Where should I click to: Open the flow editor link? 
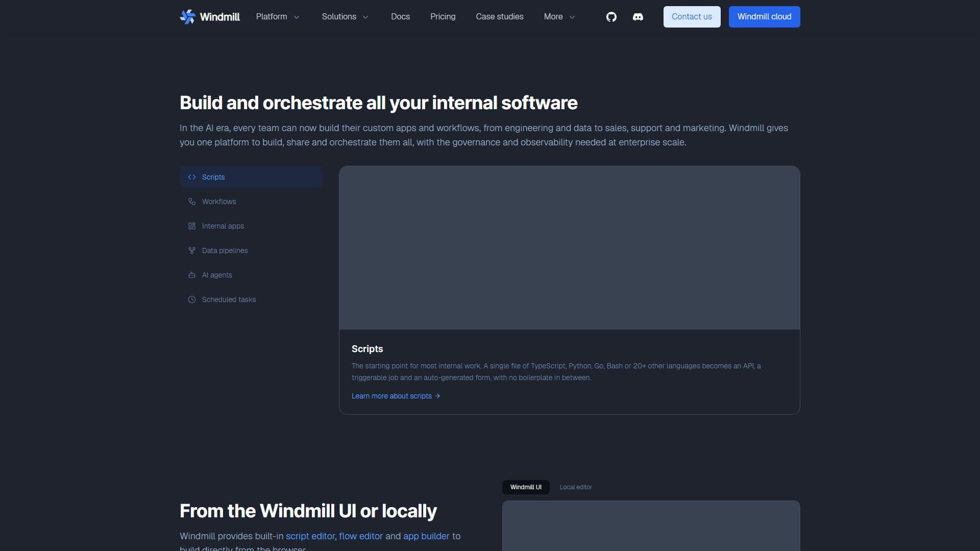[361, 536]
